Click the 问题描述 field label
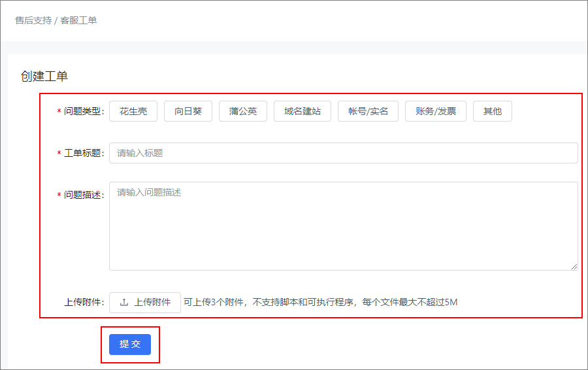Viewport: 588px width, 370px height. (x=84, y=195)
